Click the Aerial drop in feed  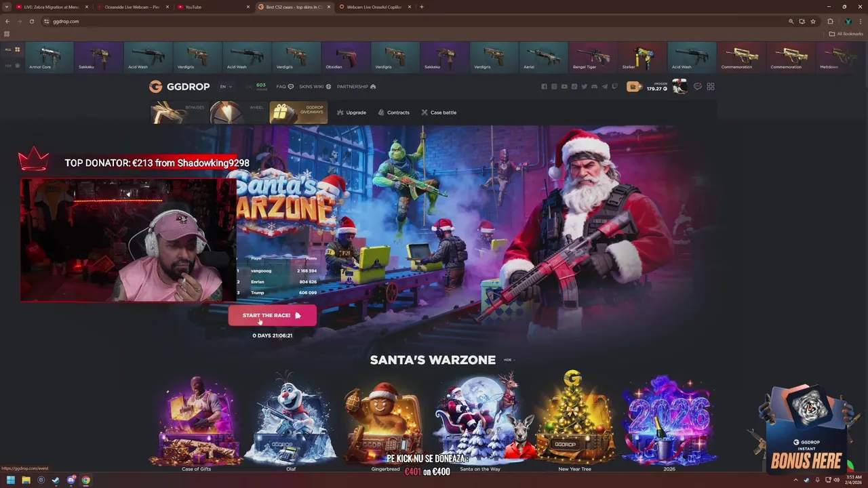pyautogui.click(x=543, y=56)
